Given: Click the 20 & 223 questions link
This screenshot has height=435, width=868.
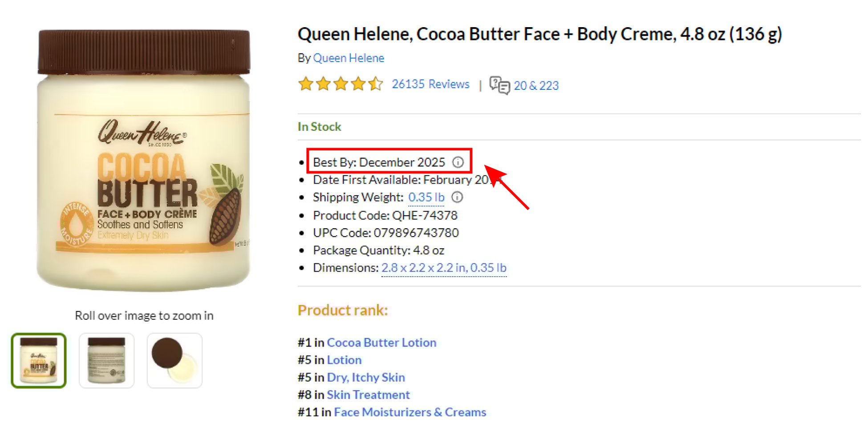Looking at the screenshot, I should (536, 85).
